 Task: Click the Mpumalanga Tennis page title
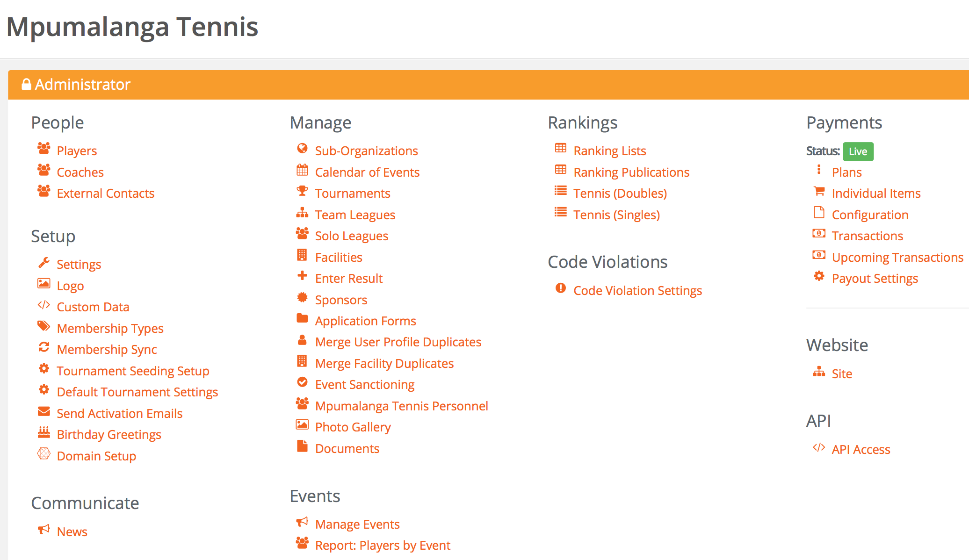click(x=132, y=27)
